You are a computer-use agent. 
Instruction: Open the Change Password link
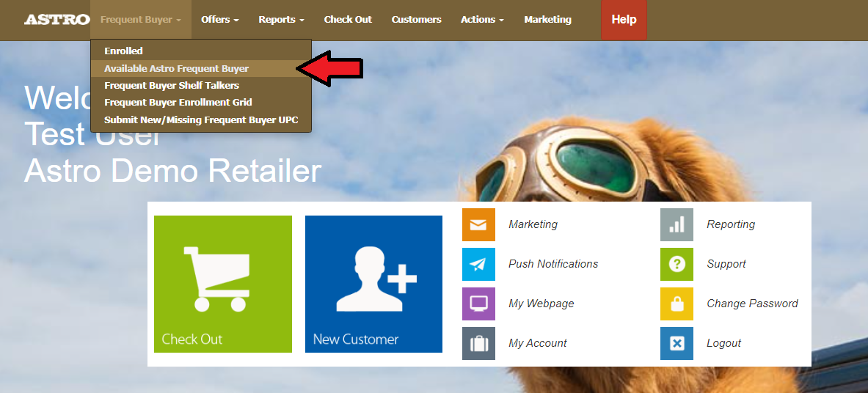pyautogui.click(x=752, y=304)
